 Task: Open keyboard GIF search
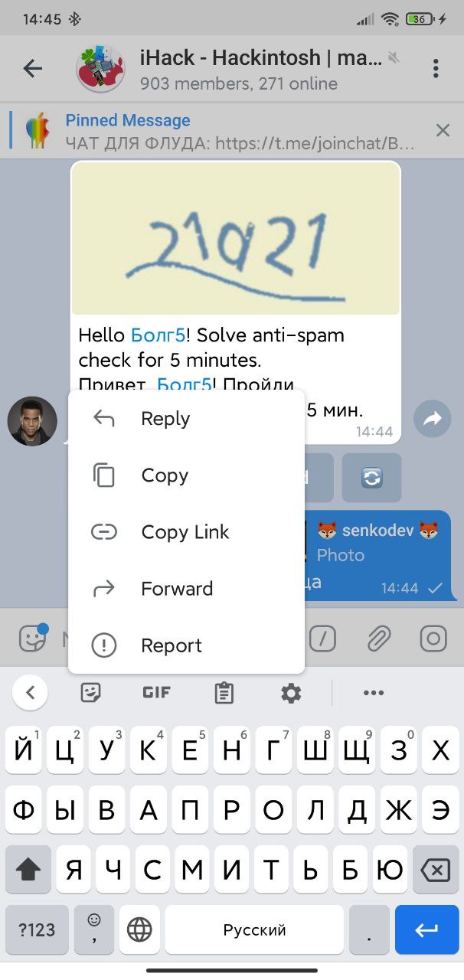pyautogui.click(x=157, y=693)
